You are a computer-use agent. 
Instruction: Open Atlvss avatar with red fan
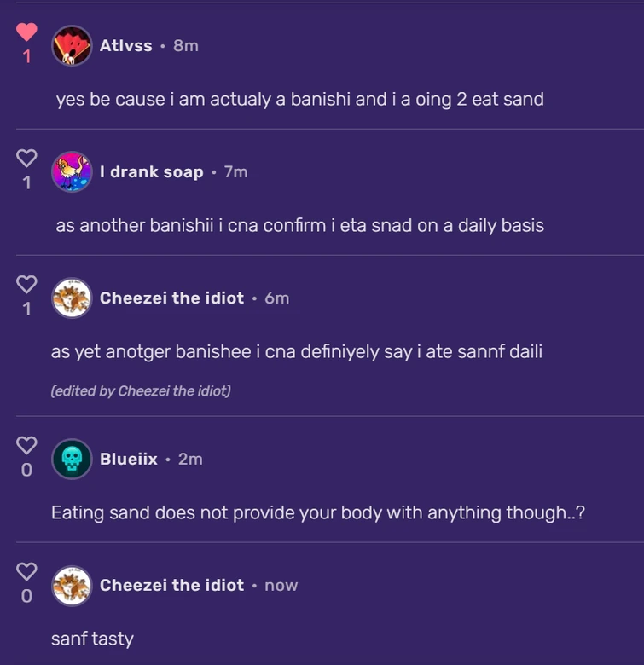tap(72, 46)
